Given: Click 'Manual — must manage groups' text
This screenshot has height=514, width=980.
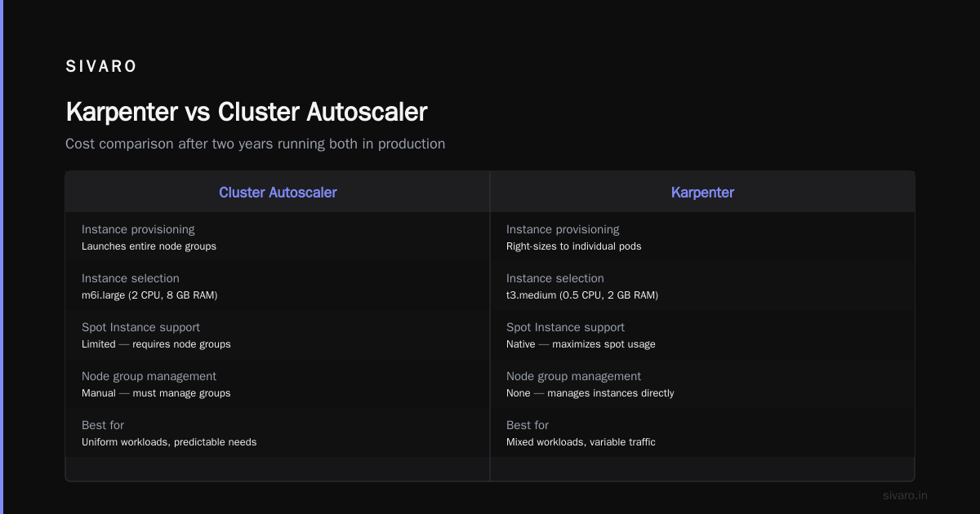Looking at the screenshot, I should [156, 393].
